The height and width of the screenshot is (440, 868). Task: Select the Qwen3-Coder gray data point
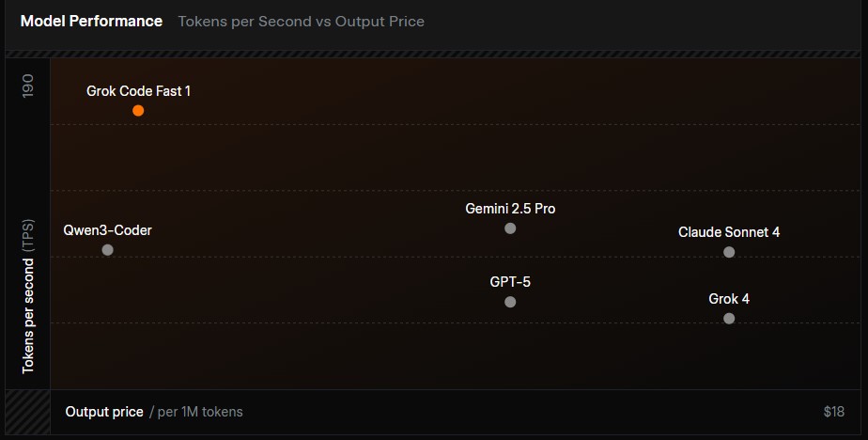click(107, 250)
